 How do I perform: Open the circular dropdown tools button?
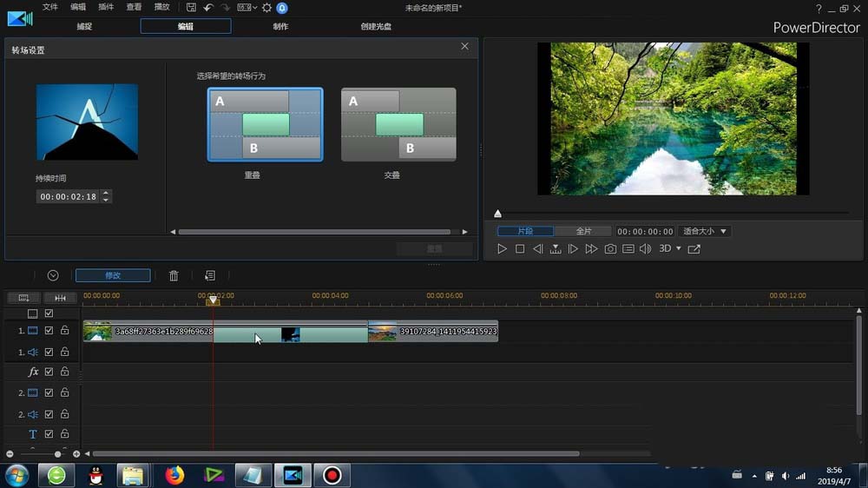pos(53,275)
